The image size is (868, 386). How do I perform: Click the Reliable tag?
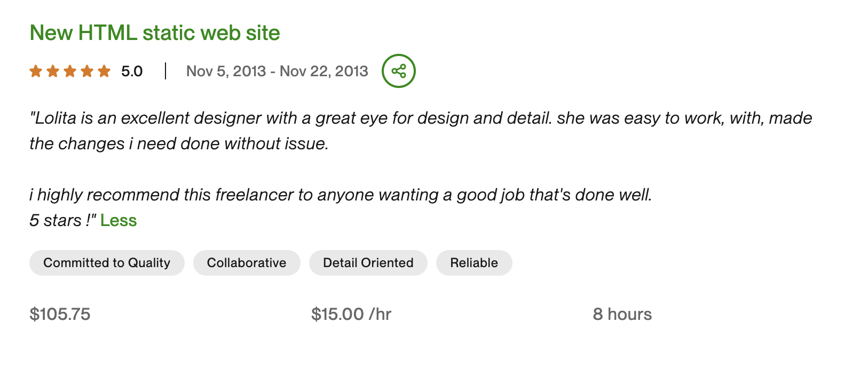tap(474, 262)
